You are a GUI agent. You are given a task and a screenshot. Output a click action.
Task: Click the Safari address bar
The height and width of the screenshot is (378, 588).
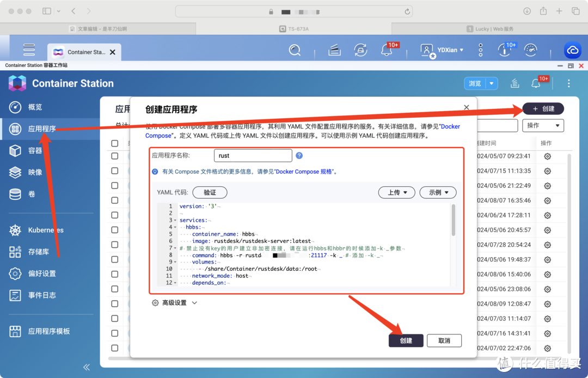coord(294,11)
